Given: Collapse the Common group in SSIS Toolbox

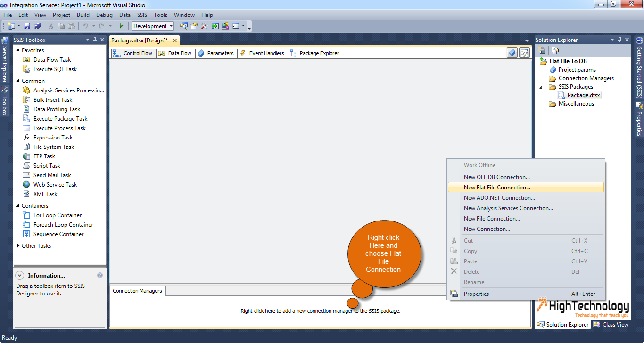Looking at the screenshot, I should (18, 81).
